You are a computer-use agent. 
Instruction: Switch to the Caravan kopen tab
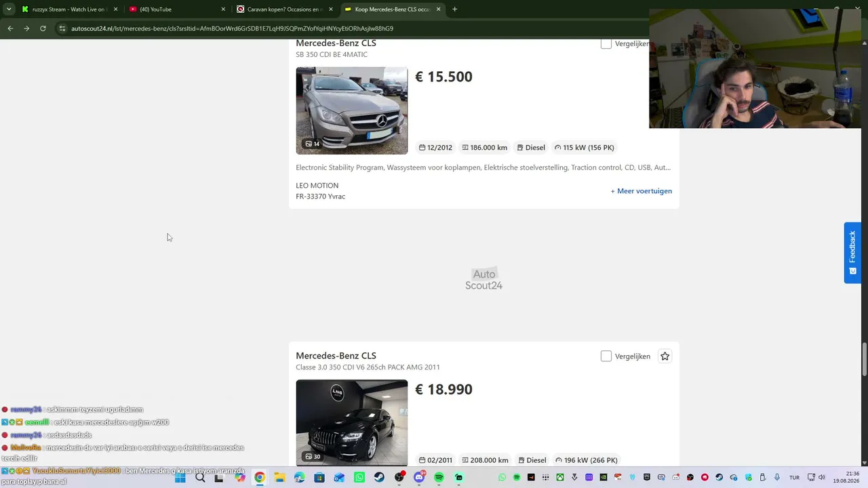(285, 9)
